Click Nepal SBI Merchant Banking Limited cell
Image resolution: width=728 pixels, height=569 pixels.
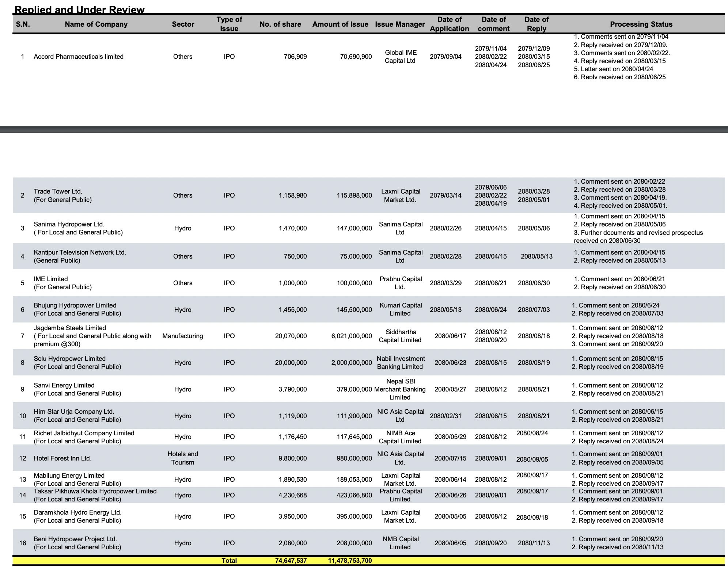pos(400,389)
